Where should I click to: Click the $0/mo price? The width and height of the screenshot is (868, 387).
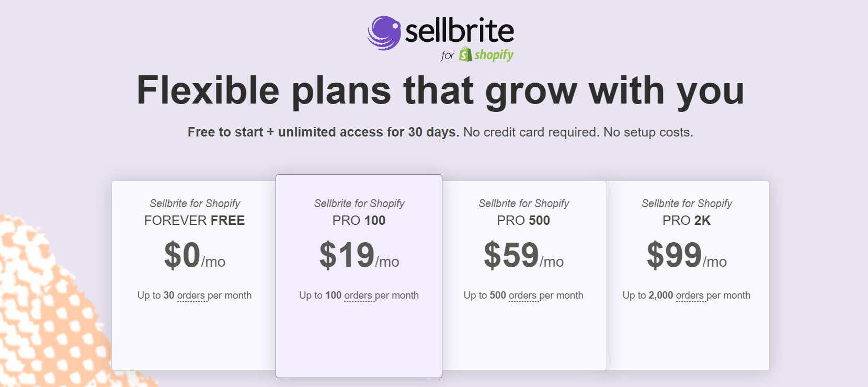[x=195, y=255]
